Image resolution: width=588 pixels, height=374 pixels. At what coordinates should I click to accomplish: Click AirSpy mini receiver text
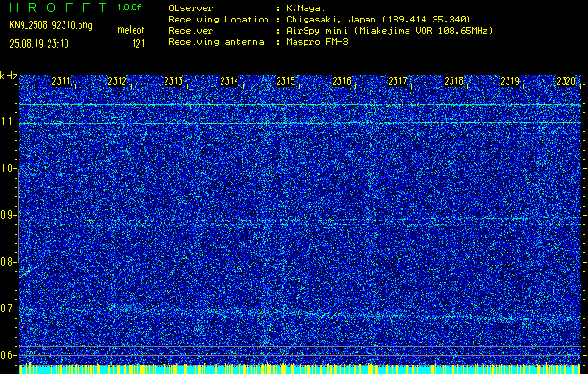click(x=389, y=31)
